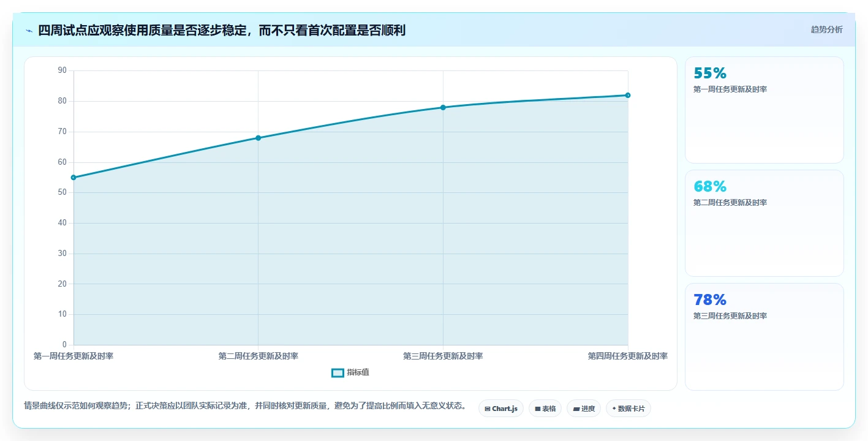
Task: Click 第一周任务更新及时率 under the 55% card
Action: 730,89
